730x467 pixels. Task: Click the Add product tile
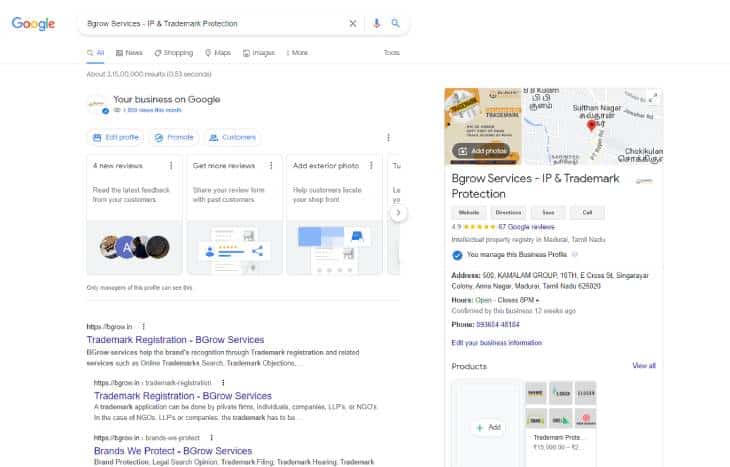[x=488, y=424]
